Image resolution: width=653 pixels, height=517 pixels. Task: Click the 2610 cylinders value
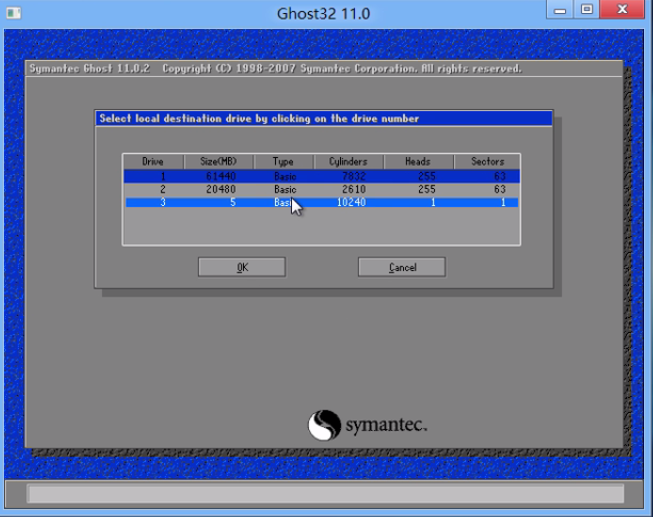(354, 190)
